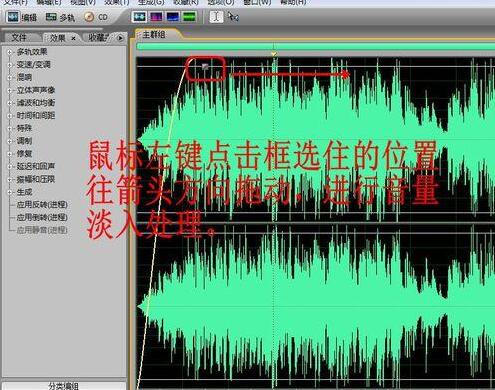Select the 调制 label in tree

[x=24, y=141]
